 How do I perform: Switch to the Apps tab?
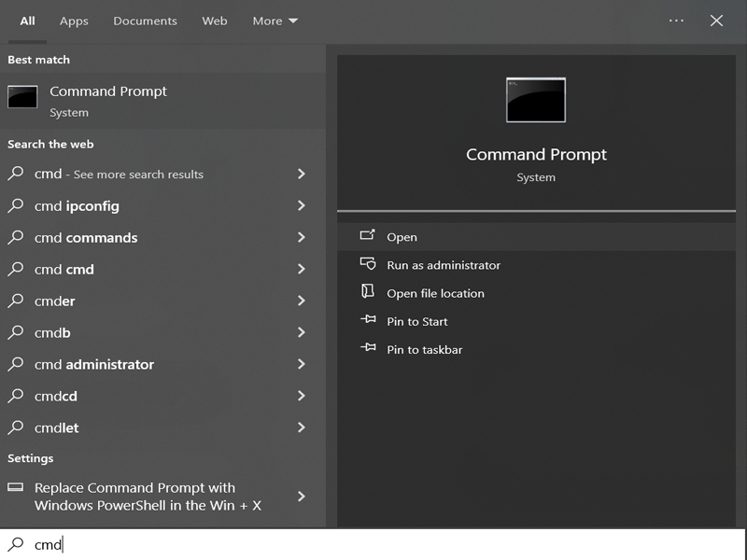click(x=74, y=21)
